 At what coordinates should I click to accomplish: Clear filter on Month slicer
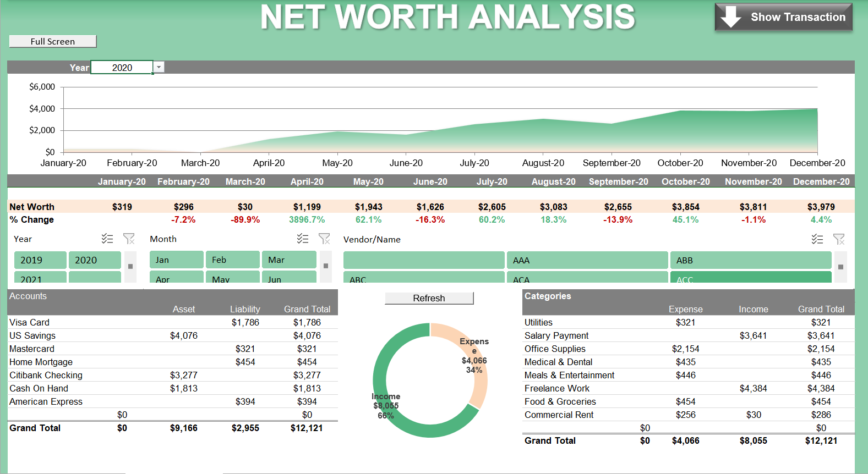[x=324, y=239]
